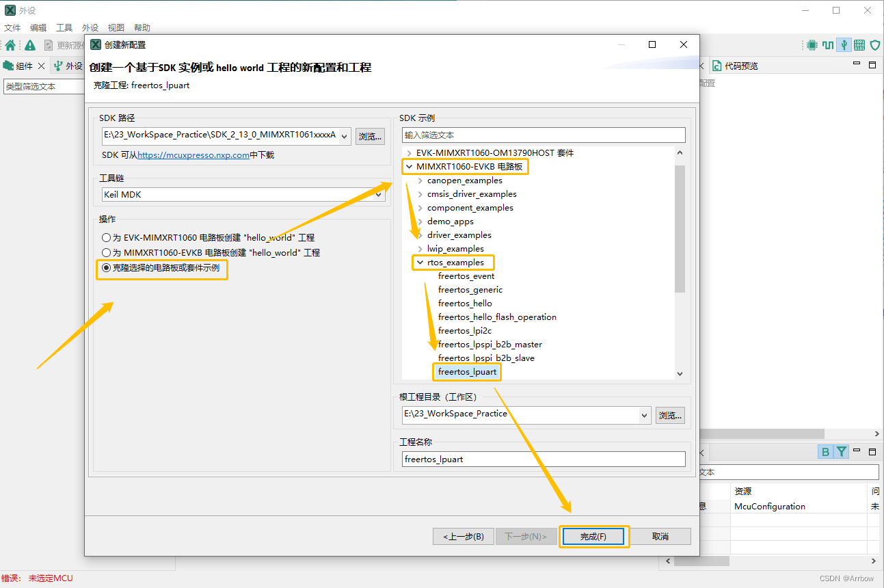Select freertos_generic example
This screenshot has height=588, width=884.
470,290
